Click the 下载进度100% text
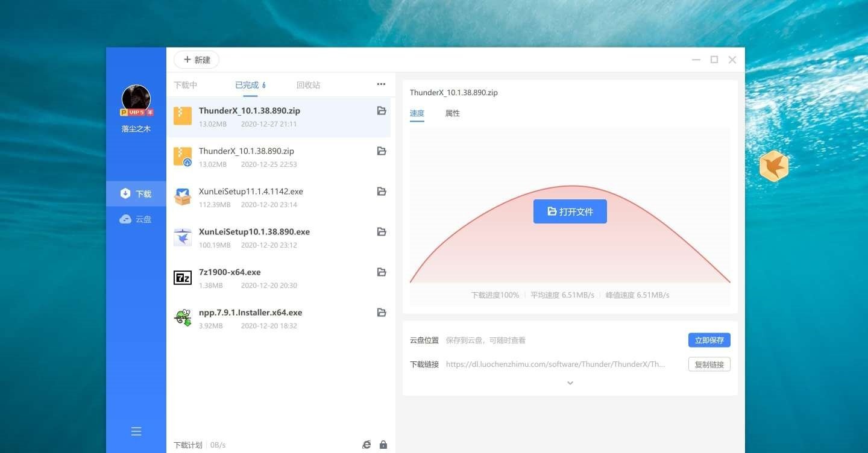This screenshot has height=453, width=868. [x=495, y=295]
